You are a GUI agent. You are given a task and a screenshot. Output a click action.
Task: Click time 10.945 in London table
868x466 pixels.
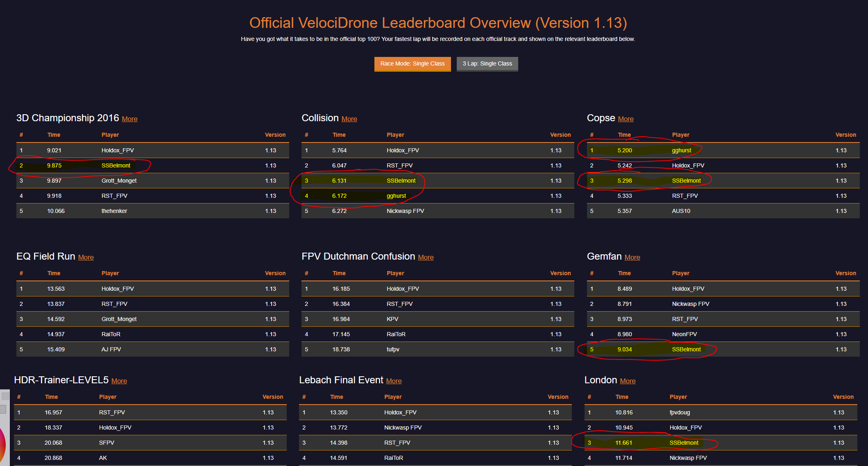[x=624, y=428]
